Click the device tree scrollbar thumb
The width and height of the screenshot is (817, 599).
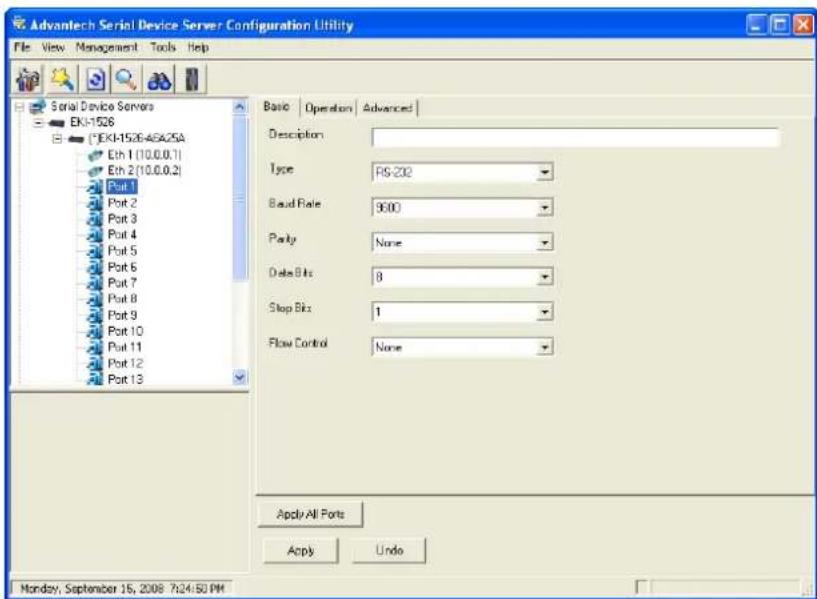[x=240, y=198]
